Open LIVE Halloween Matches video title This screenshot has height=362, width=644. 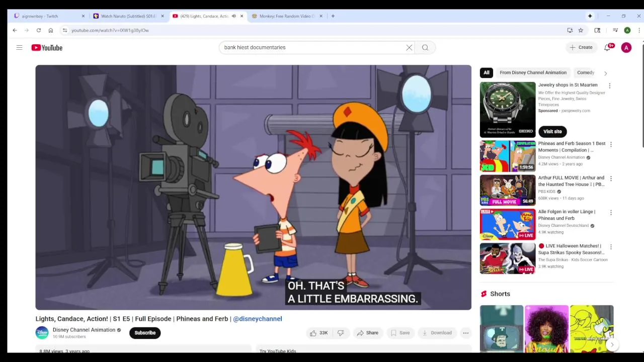coord(571,249)
